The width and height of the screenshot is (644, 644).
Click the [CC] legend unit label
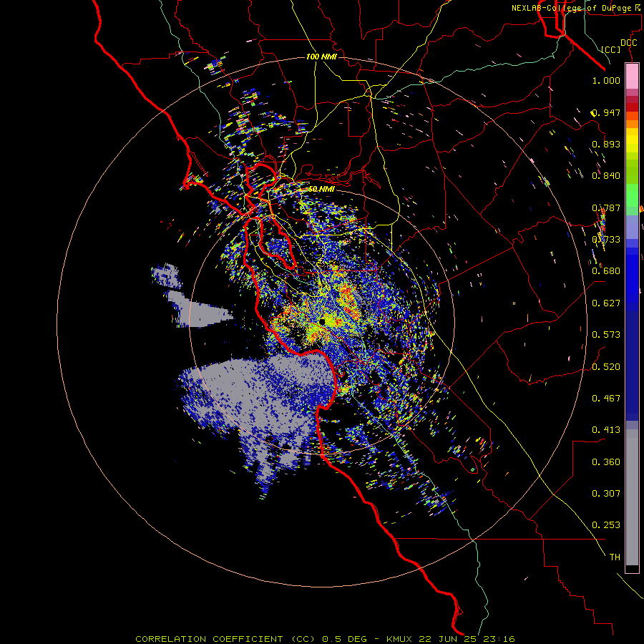(x=610, y=49)
